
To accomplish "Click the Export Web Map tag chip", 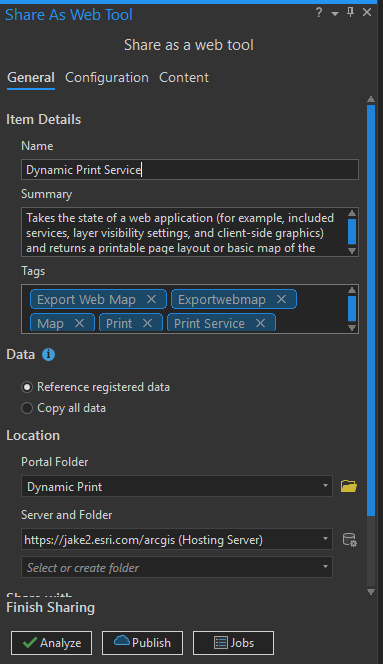I will [98, 299].
